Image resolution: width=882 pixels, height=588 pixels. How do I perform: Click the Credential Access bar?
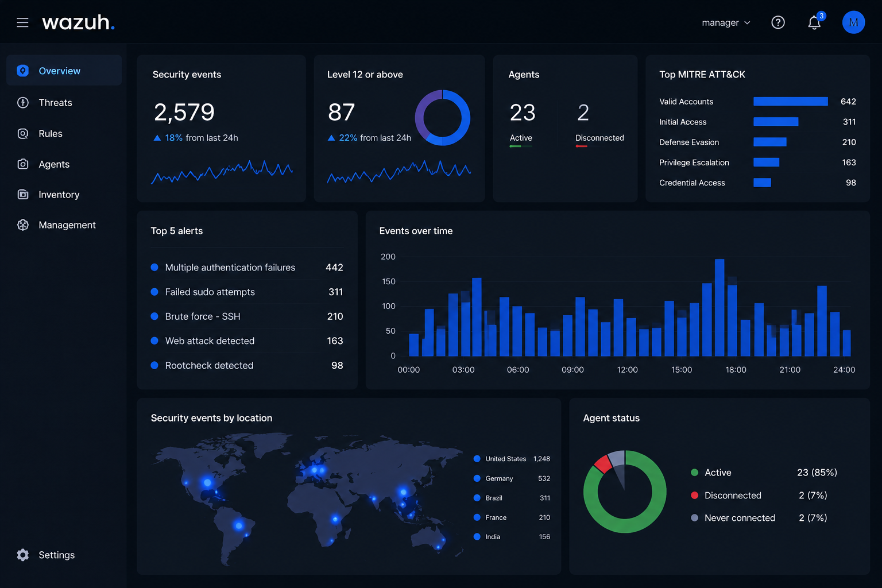[762, 183]
